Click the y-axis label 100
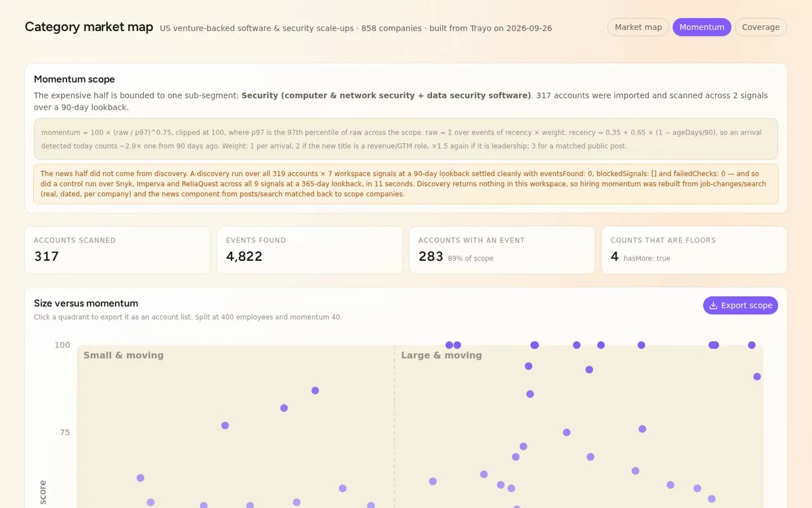 (x=62, y=345)
